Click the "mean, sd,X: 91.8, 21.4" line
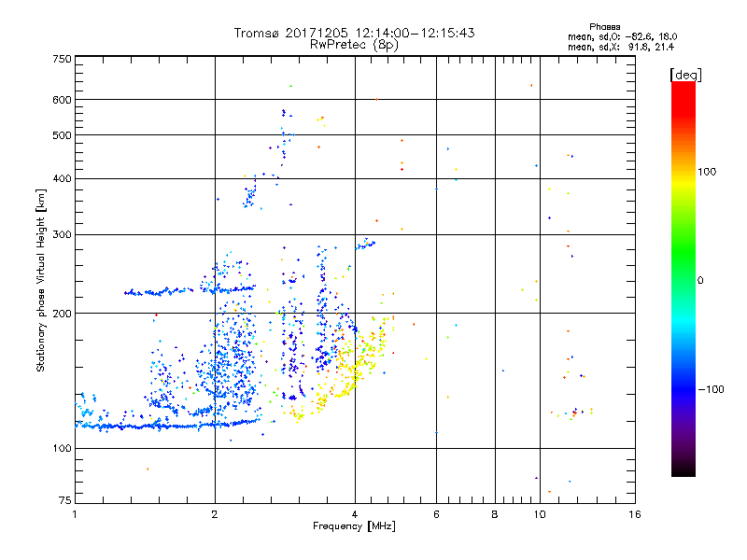This screenshot has width=747, height=560. pyautogui.click(x=621, y=47)
